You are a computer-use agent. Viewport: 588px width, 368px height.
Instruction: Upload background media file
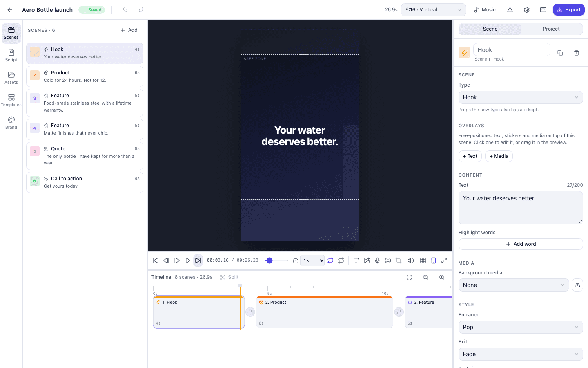pyautogui.click(x=577, y=285)
